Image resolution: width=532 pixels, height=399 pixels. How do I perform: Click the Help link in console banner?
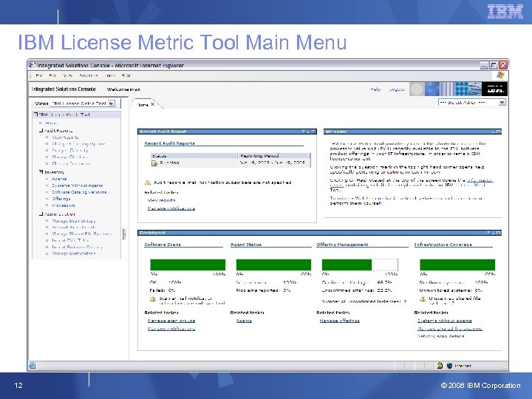[375, 89]
